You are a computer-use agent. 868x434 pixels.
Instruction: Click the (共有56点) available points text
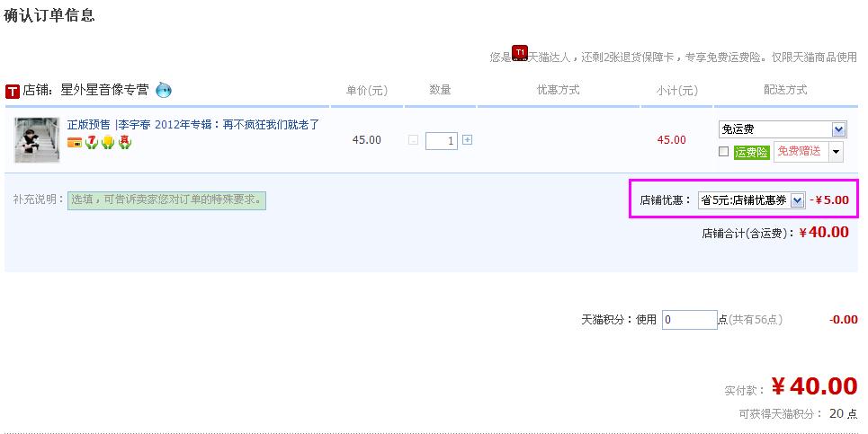coord(755,320)
